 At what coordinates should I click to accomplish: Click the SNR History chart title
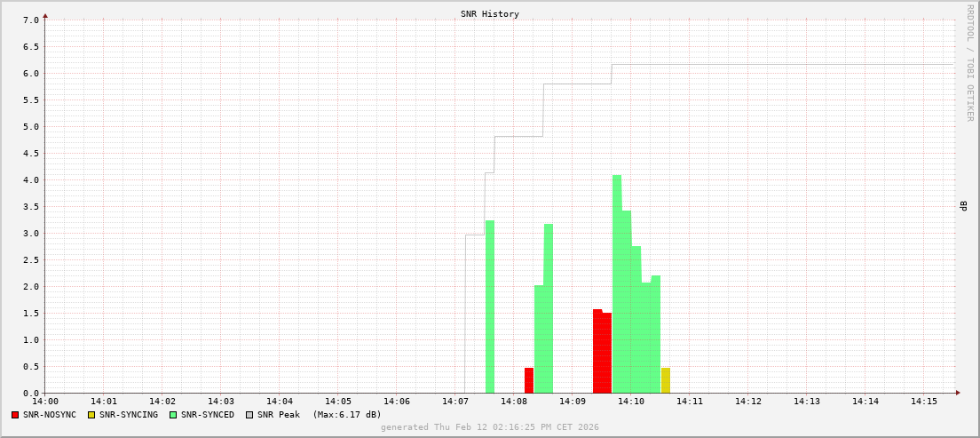click(x=489, y=14)
